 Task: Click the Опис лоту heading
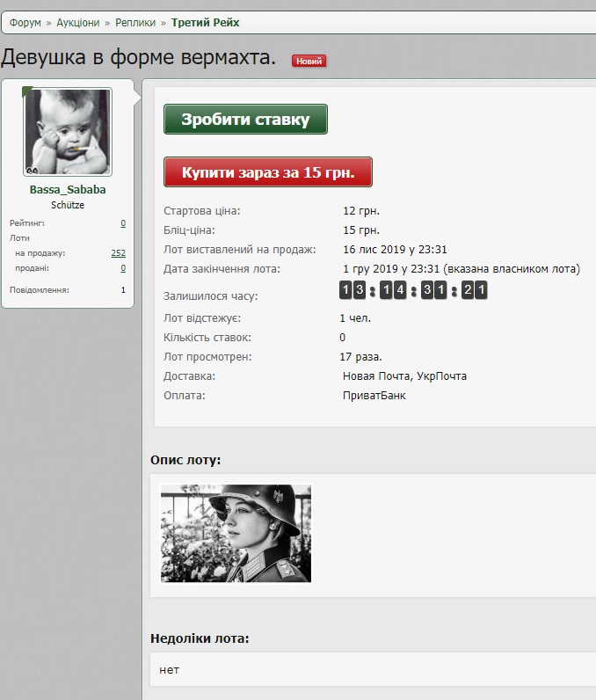click(185, 460)
